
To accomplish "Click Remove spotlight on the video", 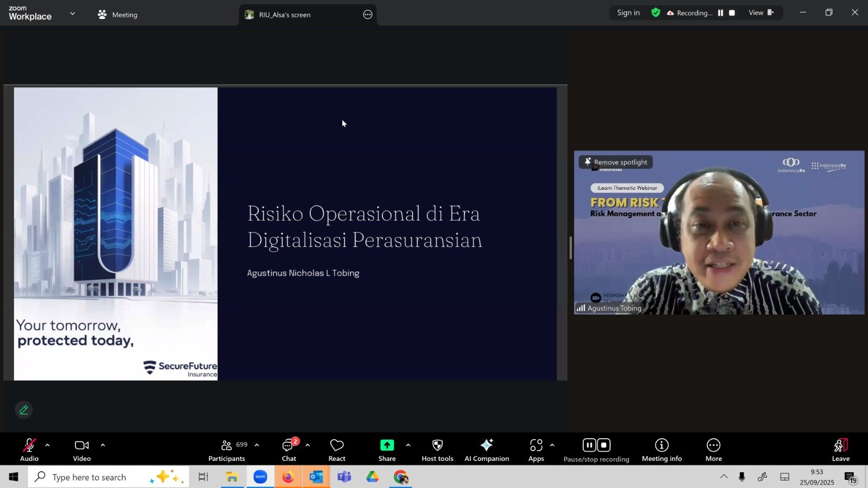I will 616,162.
